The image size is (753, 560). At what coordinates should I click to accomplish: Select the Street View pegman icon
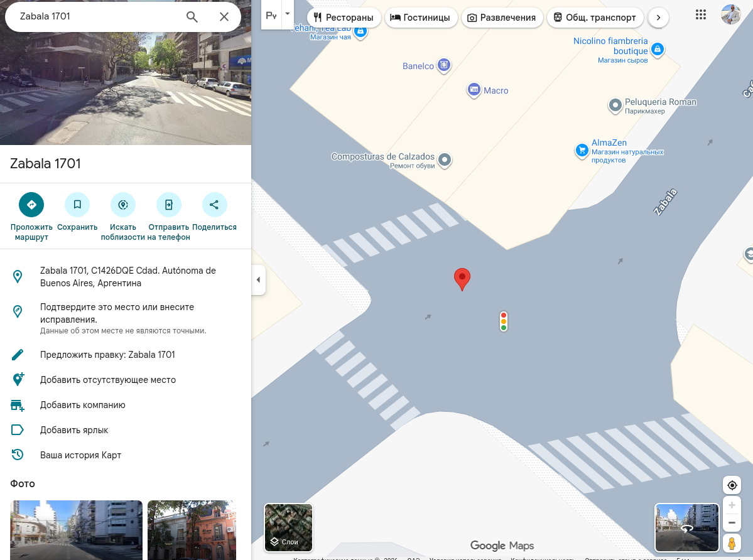coord(732,542)
